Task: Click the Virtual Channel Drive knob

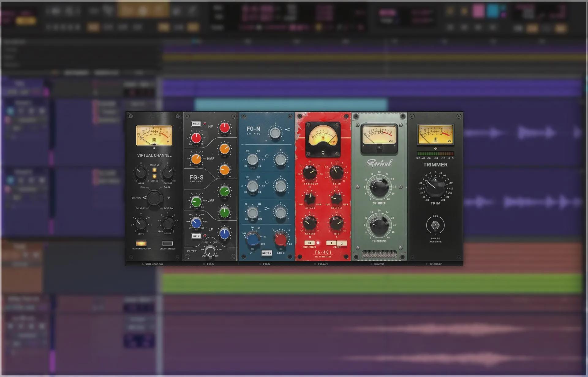Action: [x=141, y=223]
